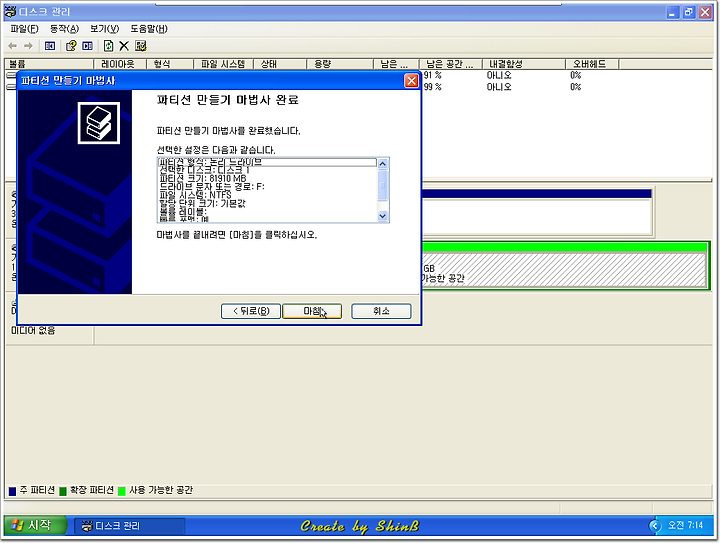Open the 시작 Start button
The image size is (720, 543).
(x=35, y=525)
